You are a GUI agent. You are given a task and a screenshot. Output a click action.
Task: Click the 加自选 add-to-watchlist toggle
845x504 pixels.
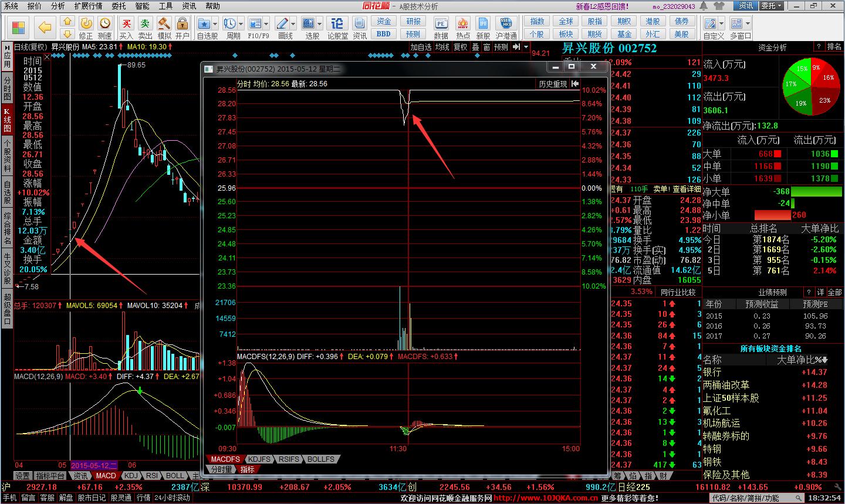[x=421, y=47]
